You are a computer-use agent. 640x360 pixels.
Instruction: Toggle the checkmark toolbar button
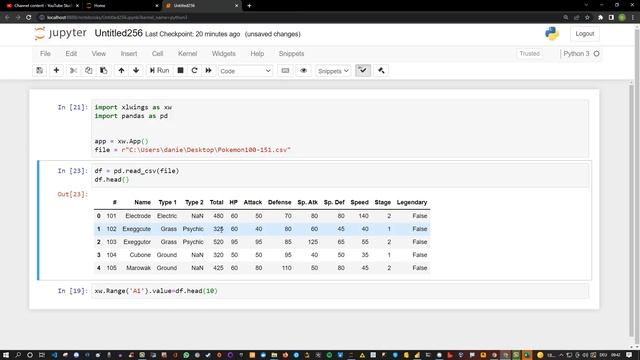pos(363,71)
